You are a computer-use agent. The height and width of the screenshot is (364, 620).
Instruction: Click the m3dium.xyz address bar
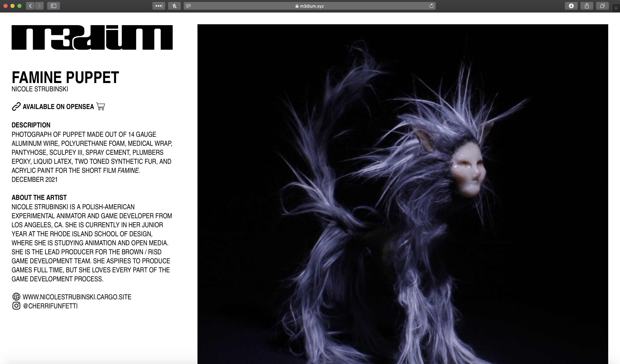click(309, 6)
